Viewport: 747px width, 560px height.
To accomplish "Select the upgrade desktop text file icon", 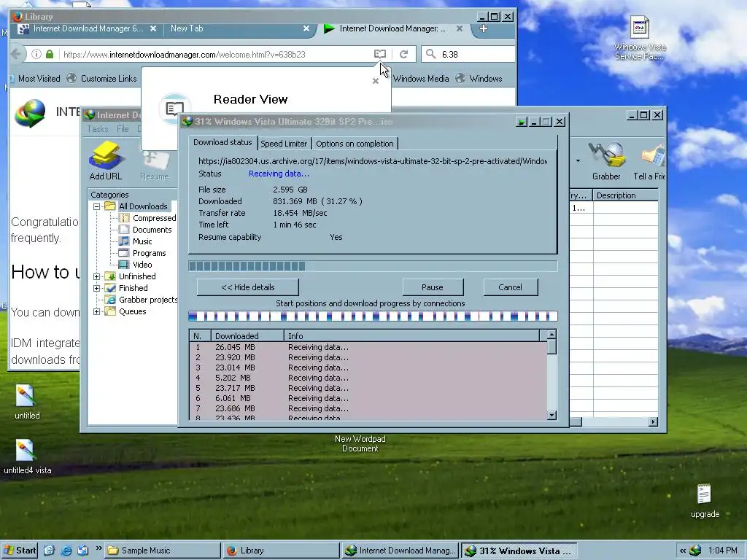I will (x=705, y=501).
